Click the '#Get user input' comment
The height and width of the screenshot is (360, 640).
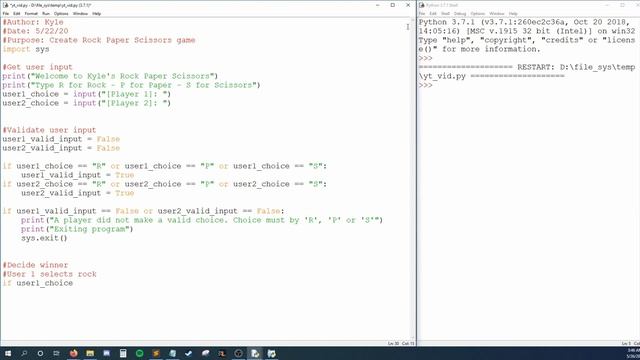pos(38,67)
